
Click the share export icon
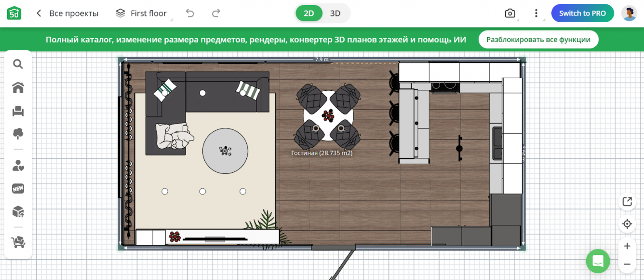click(x=627, y=202)
